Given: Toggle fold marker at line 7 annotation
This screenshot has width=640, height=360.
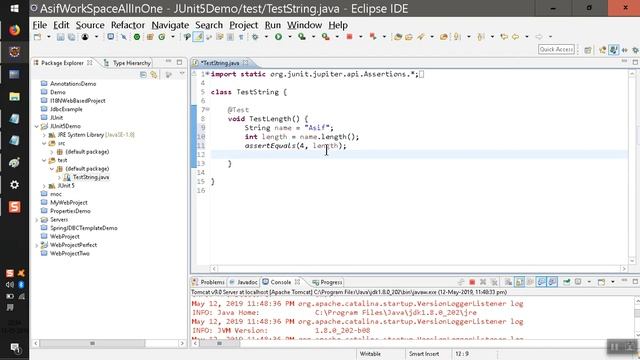Looking at the screenshot, I should pyautogui.click(x=208, y=109).
